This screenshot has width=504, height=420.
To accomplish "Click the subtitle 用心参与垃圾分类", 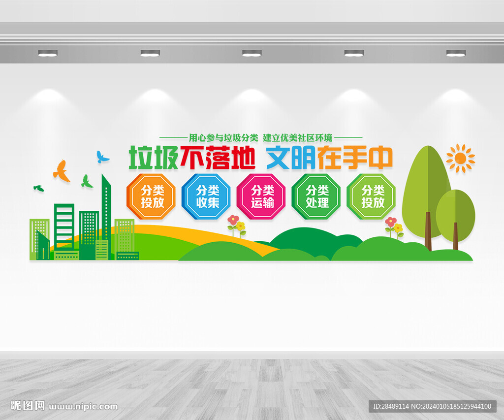I will click(x=223, y=138).
